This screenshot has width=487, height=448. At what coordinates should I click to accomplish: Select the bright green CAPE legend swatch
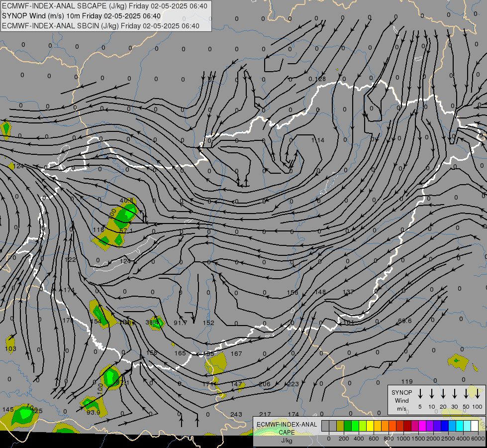tap(355, 426)
